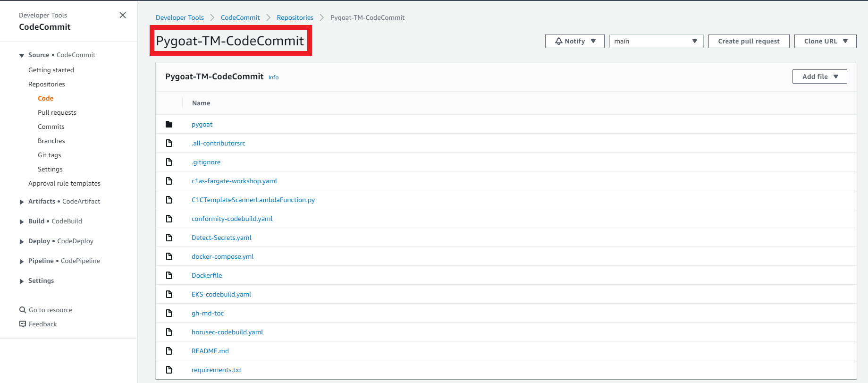
Task: Close the Developer Tools sidebar with X icon
Action: coord(123,15)
